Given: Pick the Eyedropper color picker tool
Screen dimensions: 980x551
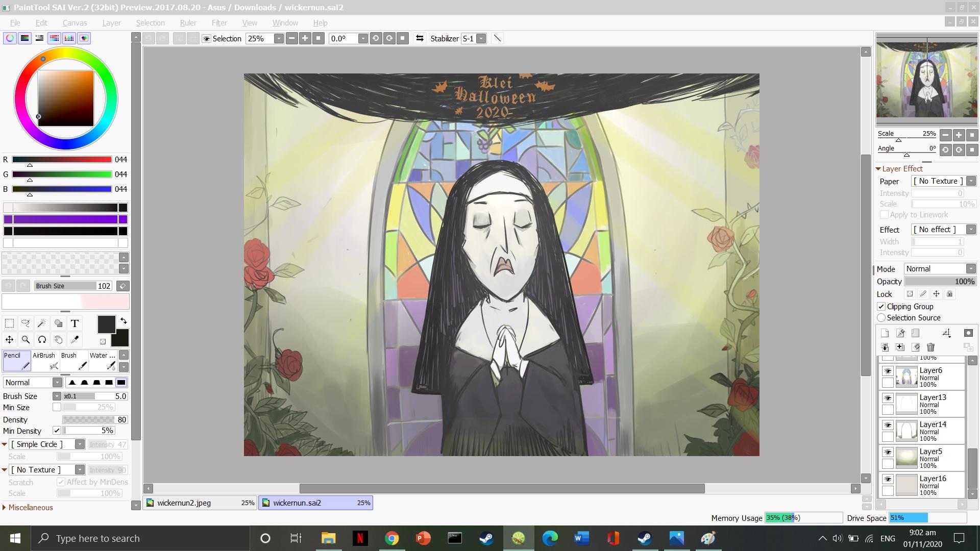Looking at the screenshot, I should [x=75, y=339].
